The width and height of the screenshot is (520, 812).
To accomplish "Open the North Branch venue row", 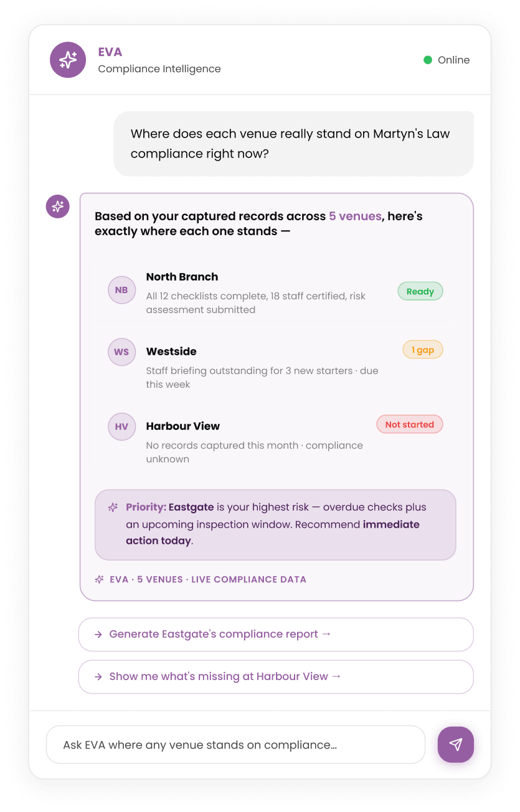I will (x=275, y=292).
